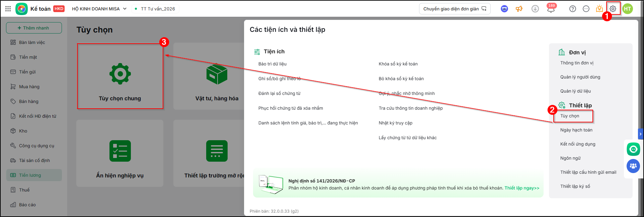Click the download arrow icon in header

click(x=535, y=9)
